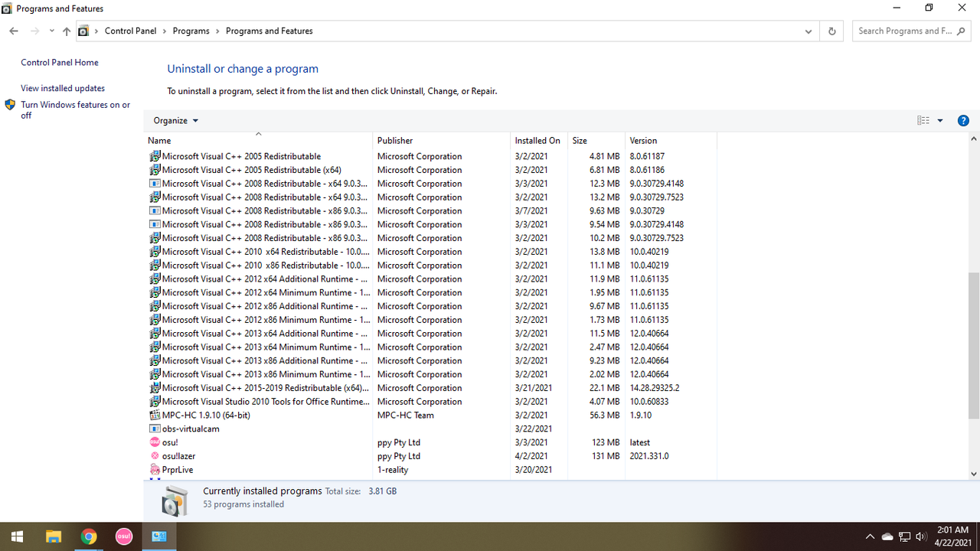Click the Back navigation arrow
This screenshot has width=980, height=551.
(14, 31)
